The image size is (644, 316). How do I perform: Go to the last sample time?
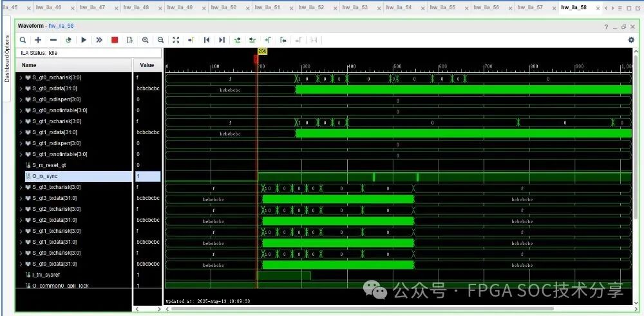click(222, 40)
